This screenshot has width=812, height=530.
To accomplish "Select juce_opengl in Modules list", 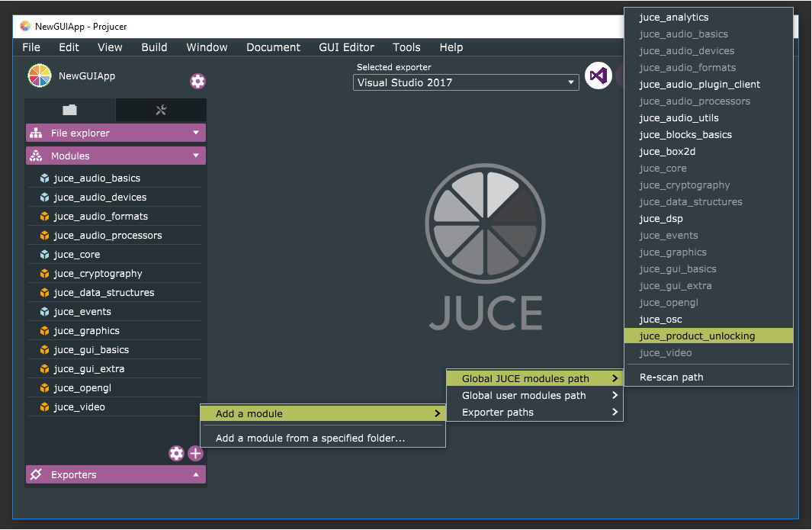I will tap(115, 388).
